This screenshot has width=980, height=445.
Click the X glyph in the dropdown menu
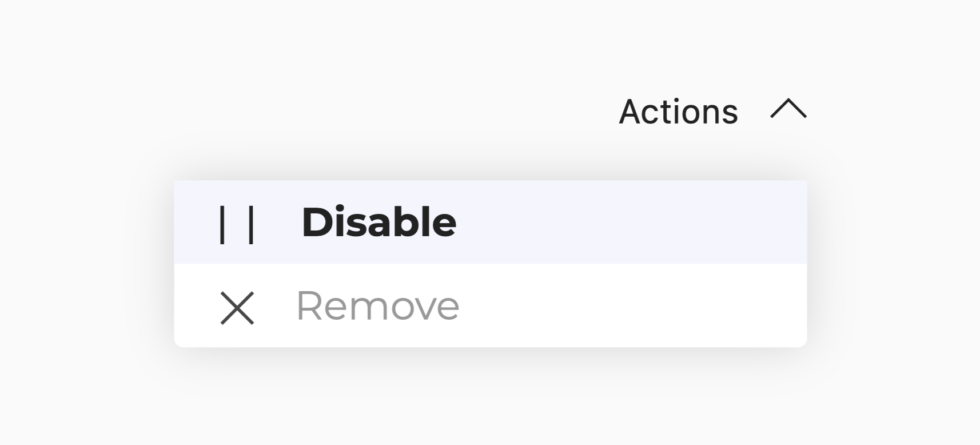(x=237, y=308)
